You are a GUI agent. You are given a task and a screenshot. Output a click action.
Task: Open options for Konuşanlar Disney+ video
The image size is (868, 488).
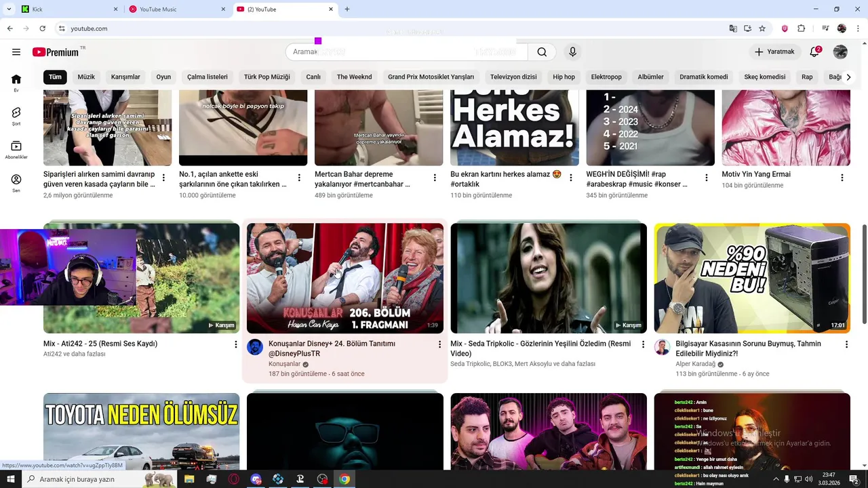tap(439, 344)
